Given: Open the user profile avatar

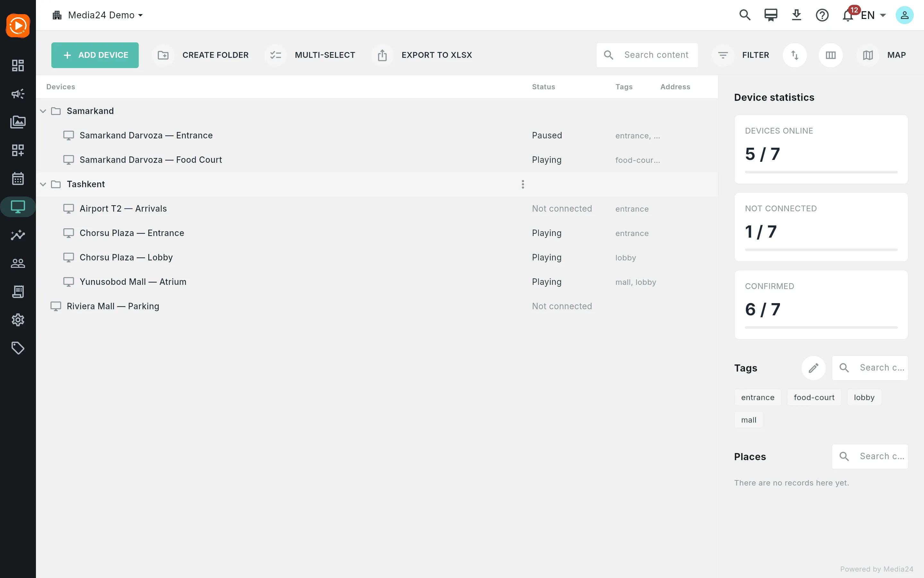Looking at the screenshot, I should click(904, 15).
